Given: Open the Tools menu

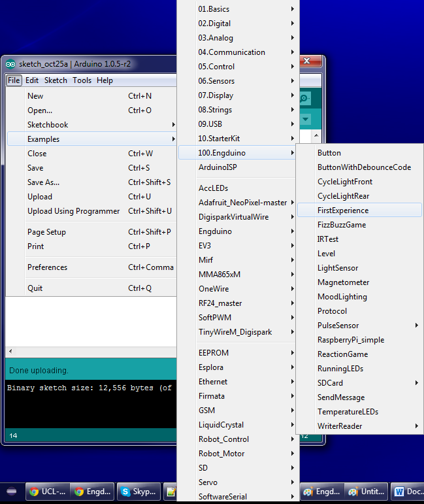Looking at the screenshot, I should [x=82, y=80].
